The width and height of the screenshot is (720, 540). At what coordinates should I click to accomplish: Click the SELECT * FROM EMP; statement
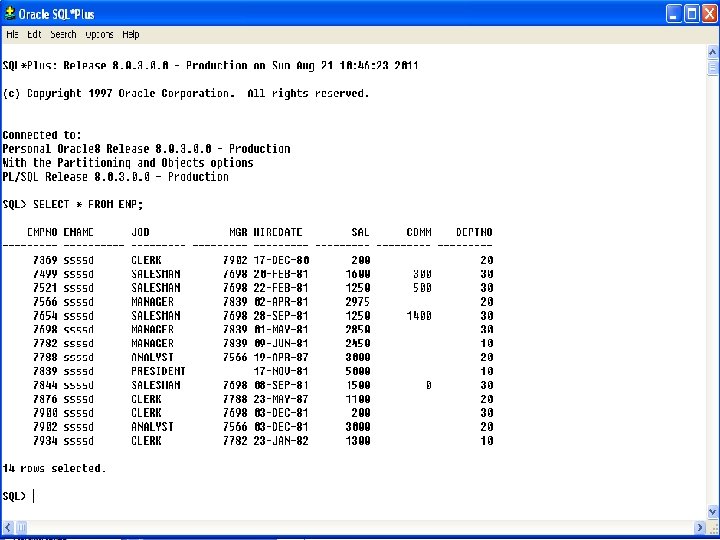[x=88, y=204]
